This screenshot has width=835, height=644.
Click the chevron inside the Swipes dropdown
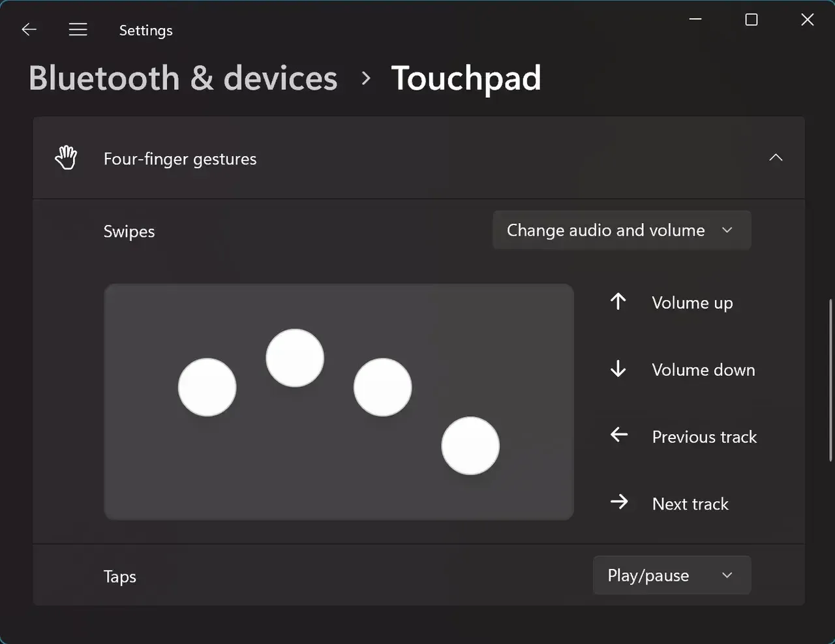coord(727,230)
